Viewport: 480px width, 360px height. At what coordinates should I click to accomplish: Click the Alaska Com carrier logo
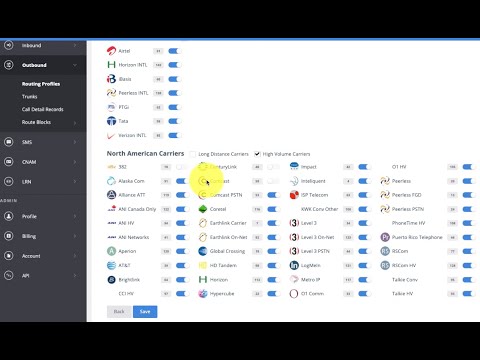click(x=111, y=181)
